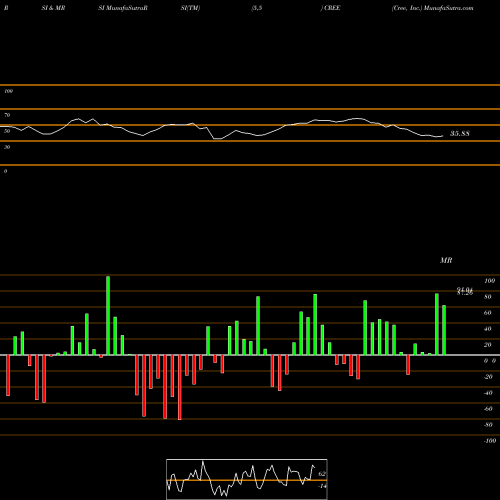Click the RSI axis label 50
Image resolution: width=500 pixels, height=500 pixels.
(x=7, y=131)
